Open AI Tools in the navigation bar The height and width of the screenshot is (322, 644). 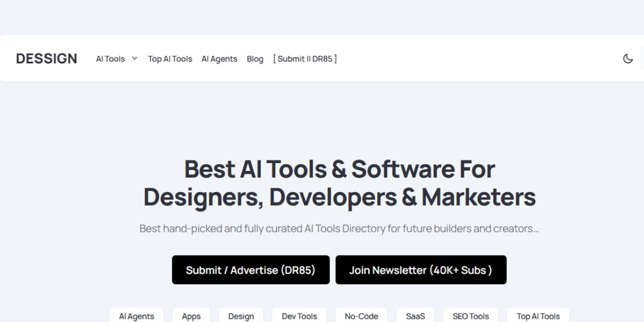click(111, 59)
